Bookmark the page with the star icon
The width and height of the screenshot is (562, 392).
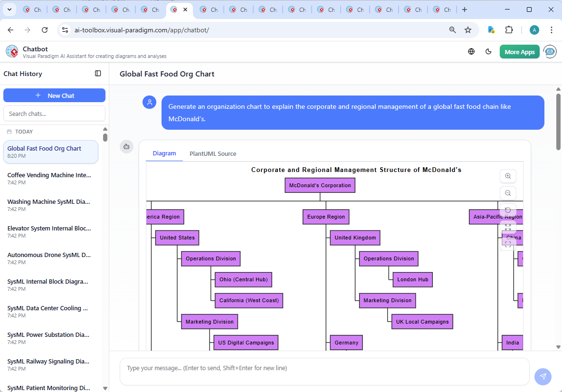468,29
